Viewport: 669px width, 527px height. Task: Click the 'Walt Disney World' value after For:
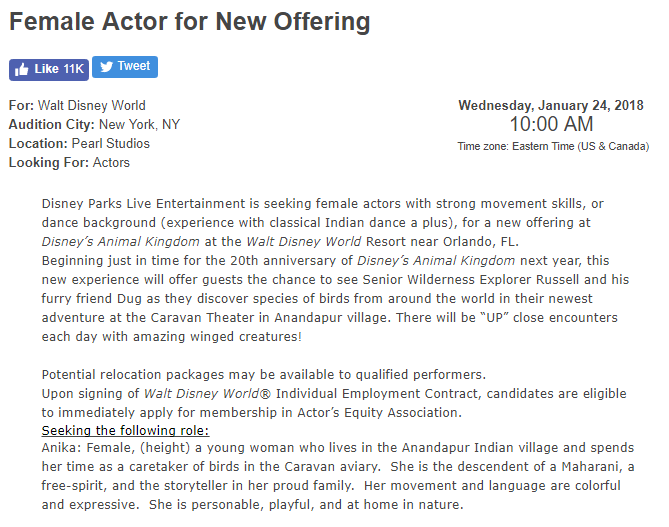[92, 105]
